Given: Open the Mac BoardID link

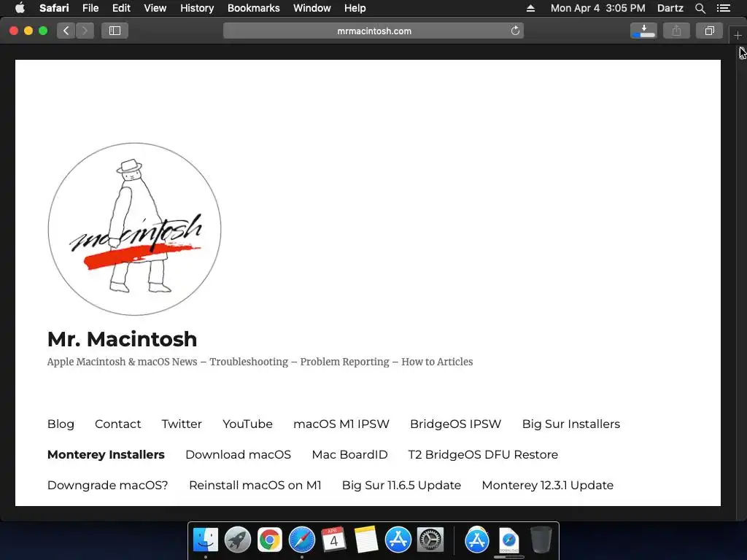Looking at the screenshot, I should 349,454.
